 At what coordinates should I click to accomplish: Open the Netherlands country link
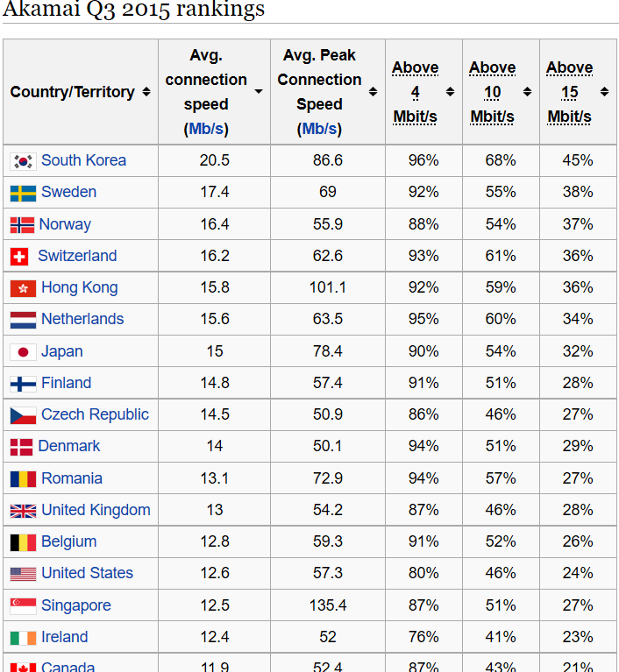(82, 320)
